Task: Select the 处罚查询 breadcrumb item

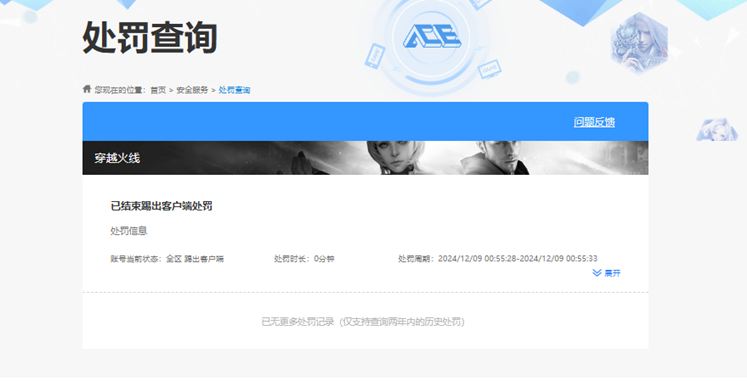Action: 234,90
